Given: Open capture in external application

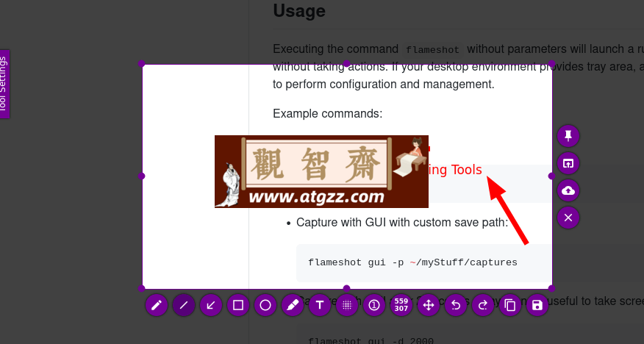Looking at the screenshot, I should pyautogui.click(x=568, y=163).
